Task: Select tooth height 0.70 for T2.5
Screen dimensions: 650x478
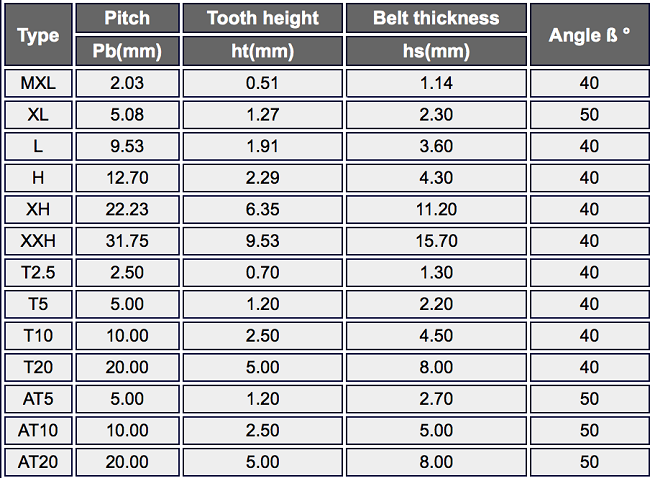Action: tap(262, 272)
